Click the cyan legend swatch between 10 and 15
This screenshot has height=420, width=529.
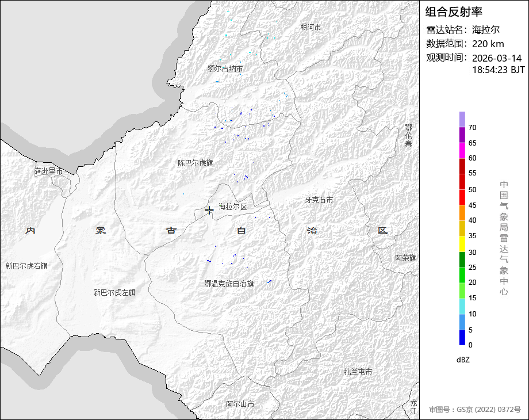pyautogui.click(x=462, y=307)
